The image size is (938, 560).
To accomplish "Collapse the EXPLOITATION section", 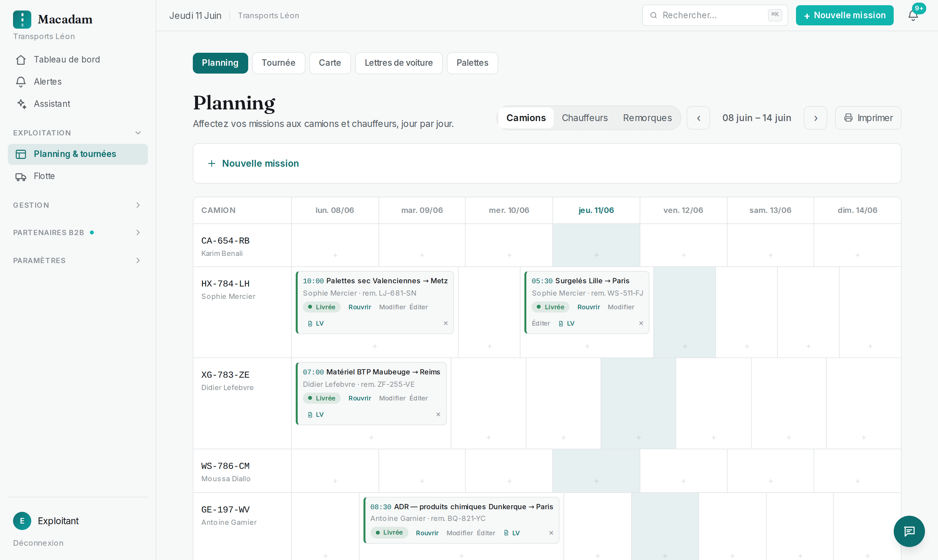I will (x=78, y=133).
